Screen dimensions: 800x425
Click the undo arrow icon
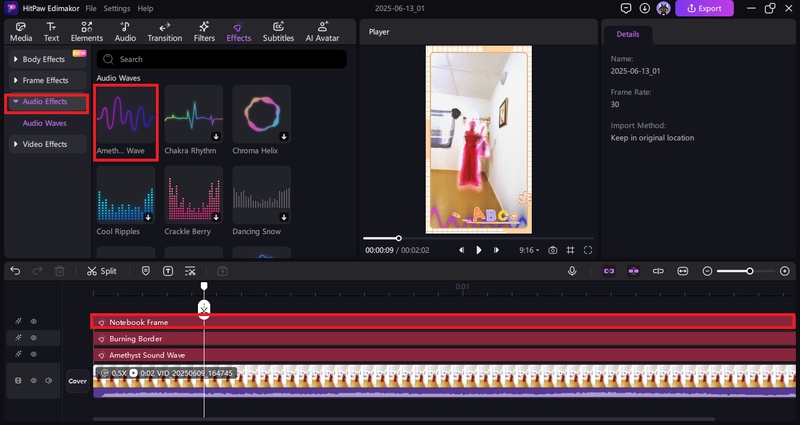[x=15, y=271]
